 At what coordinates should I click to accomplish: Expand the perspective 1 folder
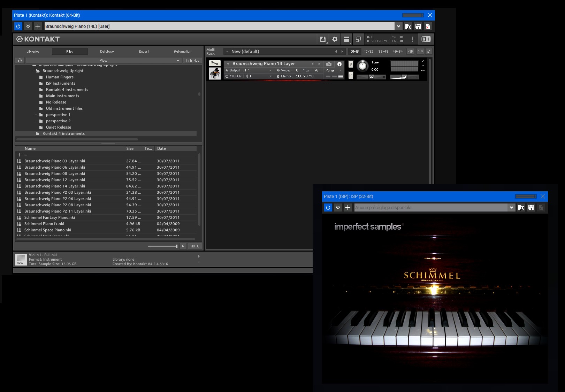(36, 115)
